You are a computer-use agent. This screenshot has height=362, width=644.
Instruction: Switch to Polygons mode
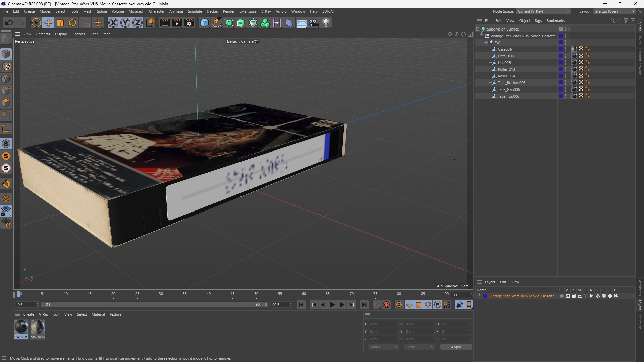pos(6,103)
